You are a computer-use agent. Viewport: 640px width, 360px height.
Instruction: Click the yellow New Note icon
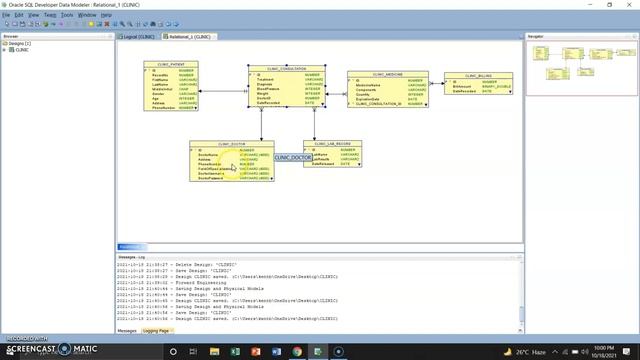coord(91,24)
